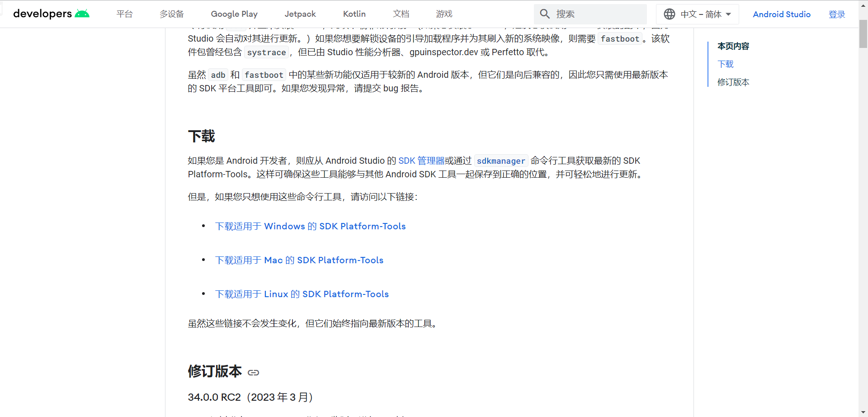
Task: Click the anchor link icon next to 修订版本
Action: pos(254,372)
